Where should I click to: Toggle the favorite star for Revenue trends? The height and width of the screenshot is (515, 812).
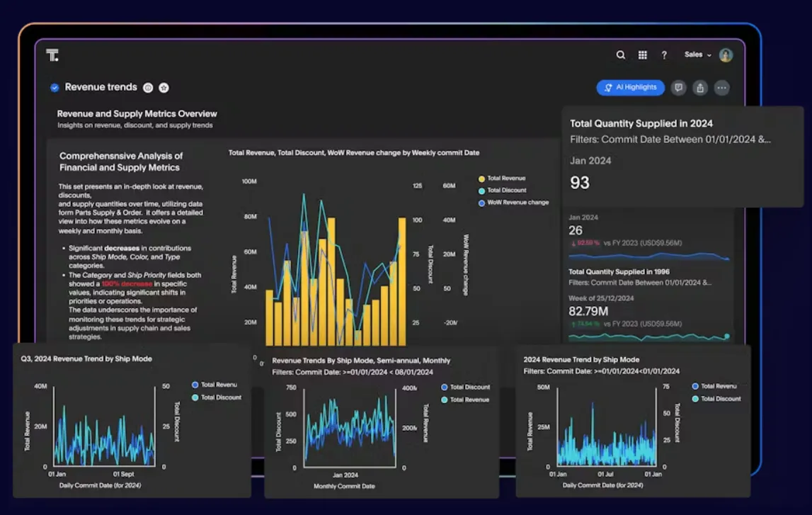click(x=164, y=88)
